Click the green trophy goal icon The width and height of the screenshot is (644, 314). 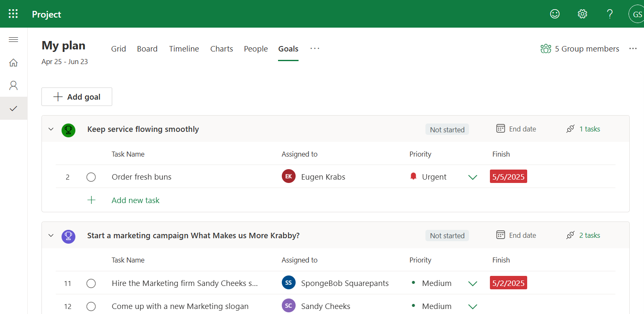[68, 130]
